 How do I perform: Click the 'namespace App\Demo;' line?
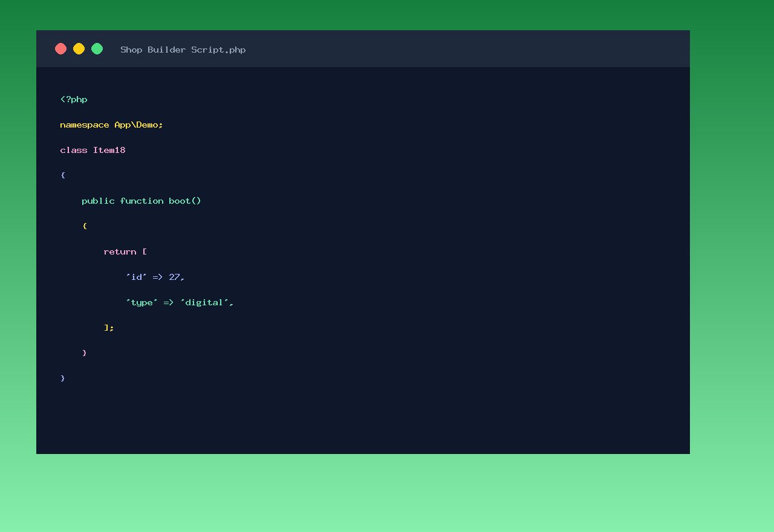tap(112, 125)
